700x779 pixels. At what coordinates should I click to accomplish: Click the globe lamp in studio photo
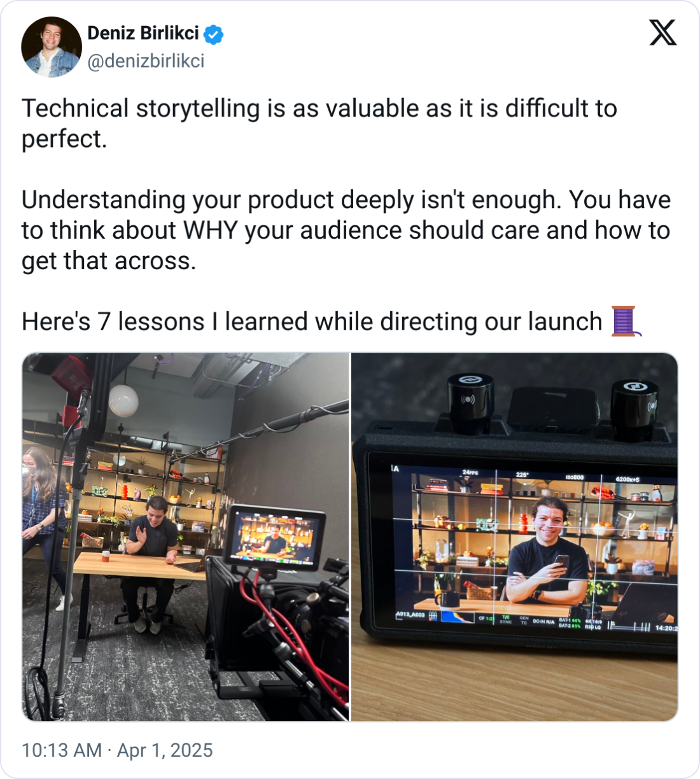123,401
